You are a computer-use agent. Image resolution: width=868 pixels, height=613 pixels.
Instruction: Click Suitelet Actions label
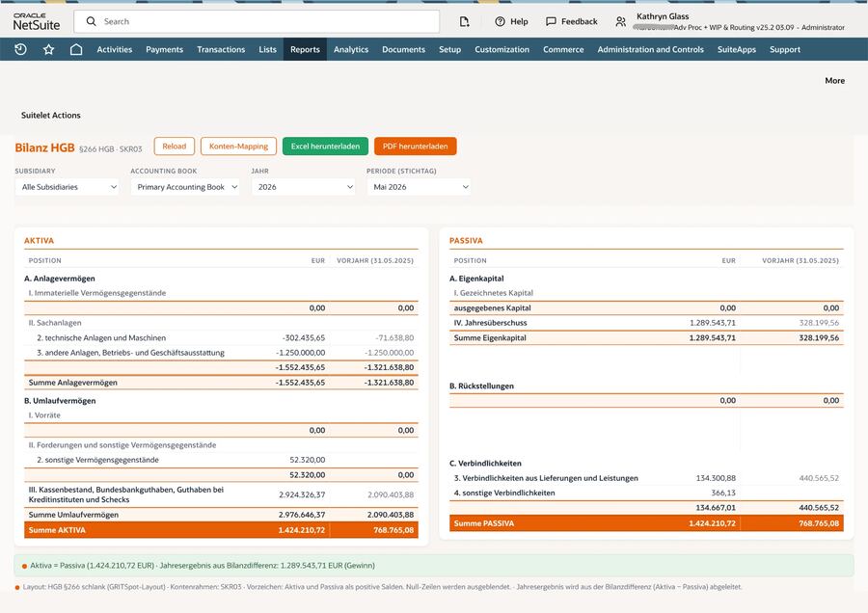pos(51,115)
